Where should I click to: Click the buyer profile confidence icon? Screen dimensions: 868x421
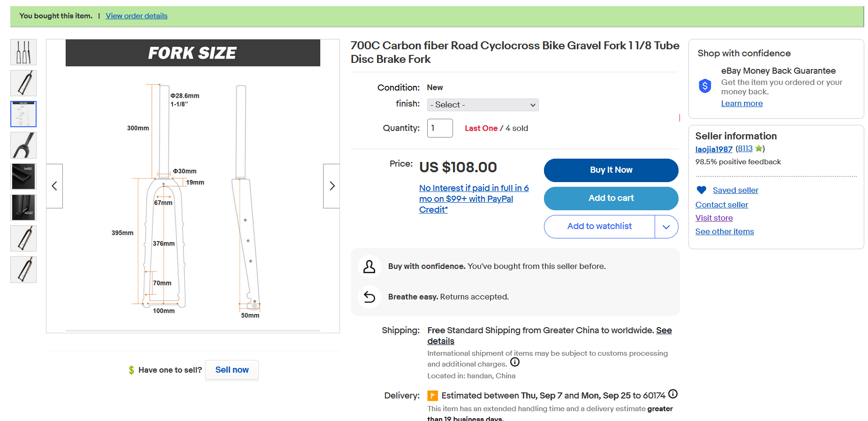370,267
